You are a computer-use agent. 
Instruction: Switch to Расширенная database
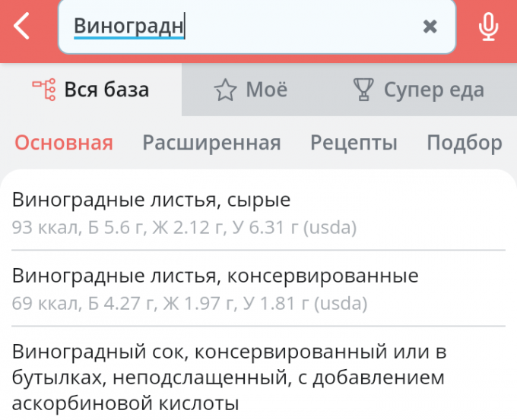point(211,143)
